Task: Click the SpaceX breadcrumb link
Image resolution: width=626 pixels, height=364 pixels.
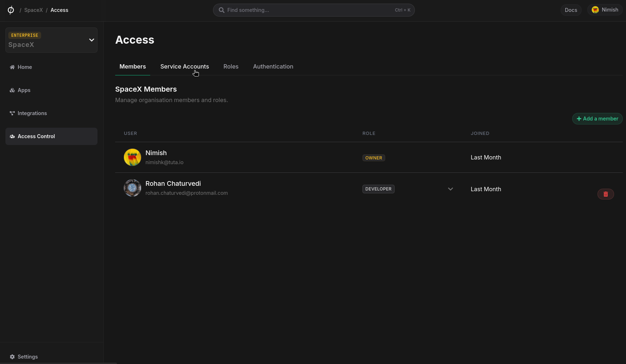Action: 34,10
